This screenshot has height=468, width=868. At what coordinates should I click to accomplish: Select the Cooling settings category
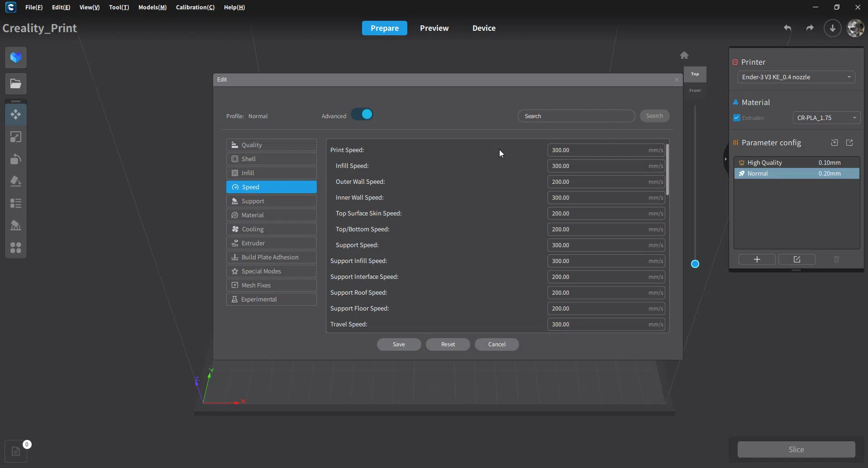272,229
